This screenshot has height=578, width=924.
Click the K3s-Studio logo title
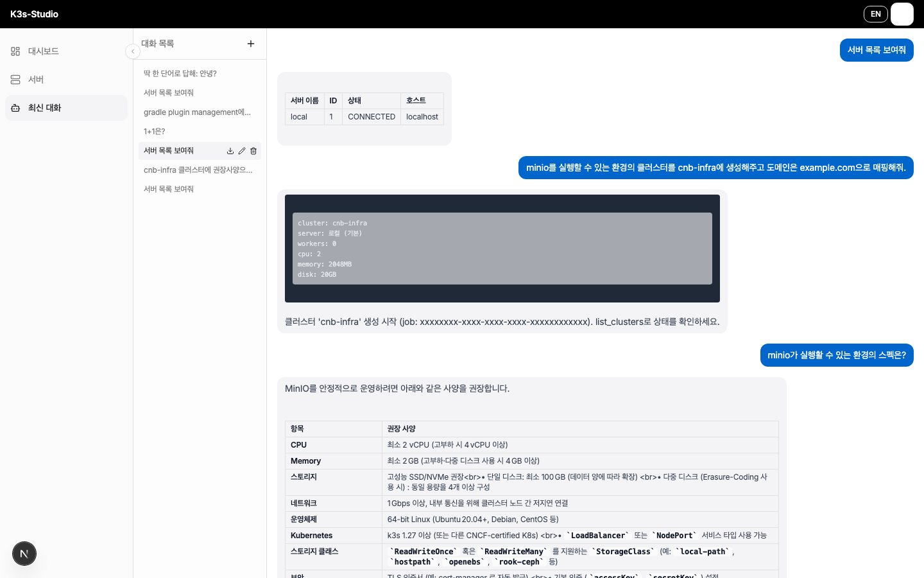coord(34,14)
